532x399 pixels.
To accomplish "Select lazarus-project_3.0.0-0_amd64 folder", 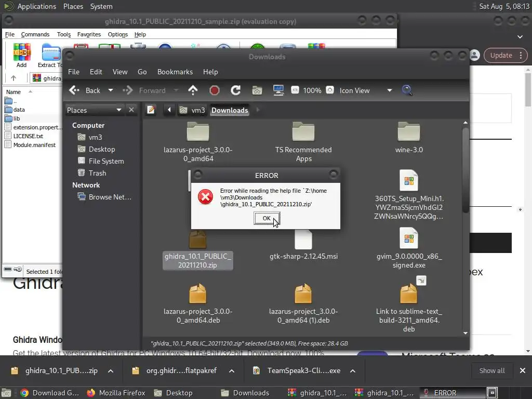I will (198, 142).
